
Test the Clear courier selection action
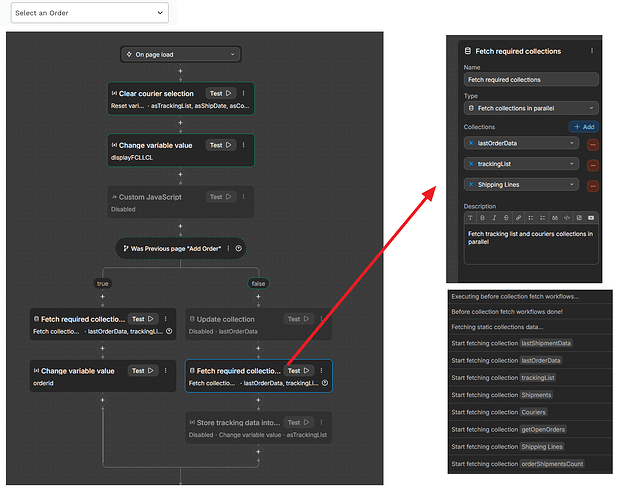coord(221,93)
